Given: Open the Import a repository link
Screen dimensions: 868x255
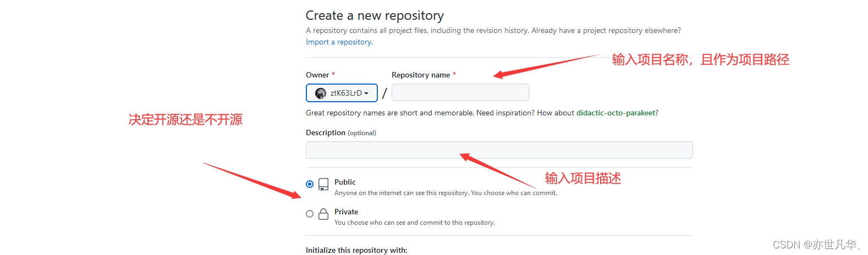Looking at the screenshot, I should [339, 42].
